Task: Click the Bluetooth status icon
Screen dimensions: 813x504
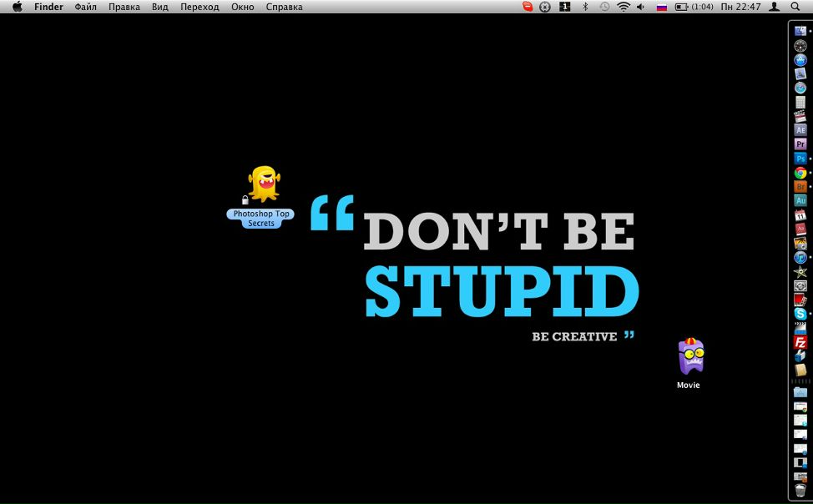Action: (585, 7)
